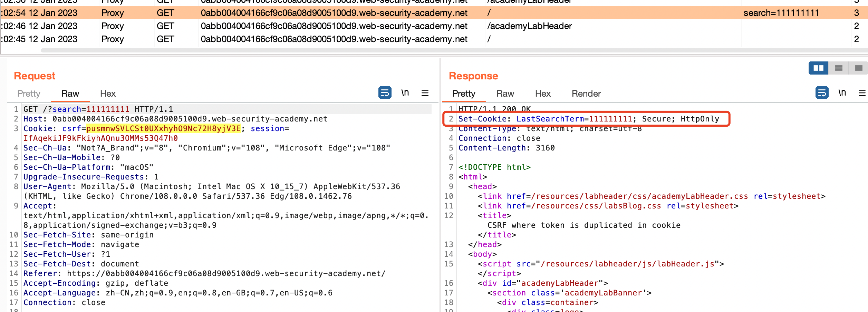Open the Request Hex tab
Screen dimensions: 868x312
pyautogui.click(x=108, y=94)
